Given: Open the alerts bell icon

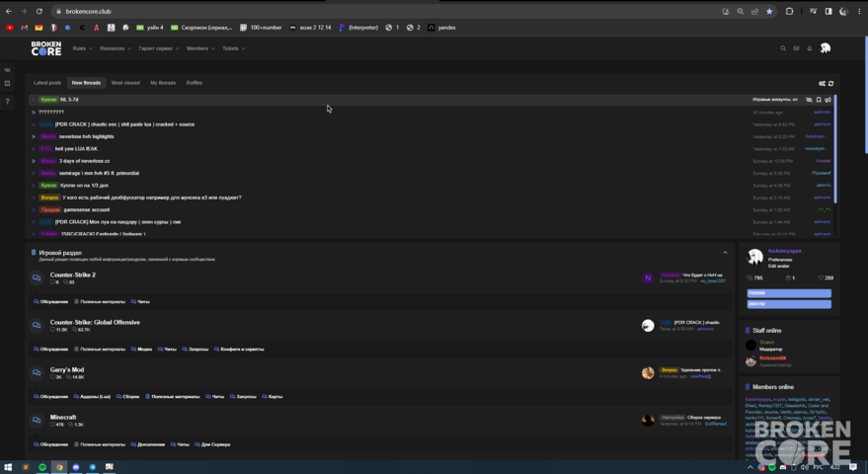Looking at the screenshot, I should 810,48.
